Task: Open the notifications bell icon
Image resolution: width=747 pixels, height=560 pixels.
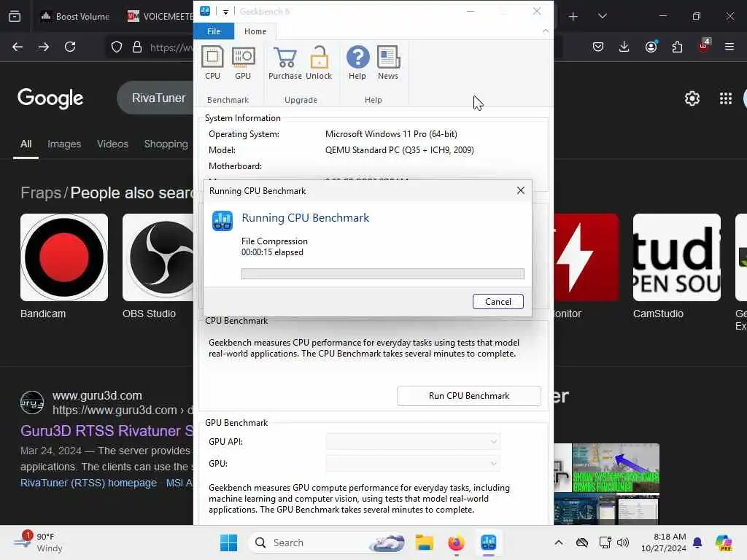Action: click(x=697, y=542)
